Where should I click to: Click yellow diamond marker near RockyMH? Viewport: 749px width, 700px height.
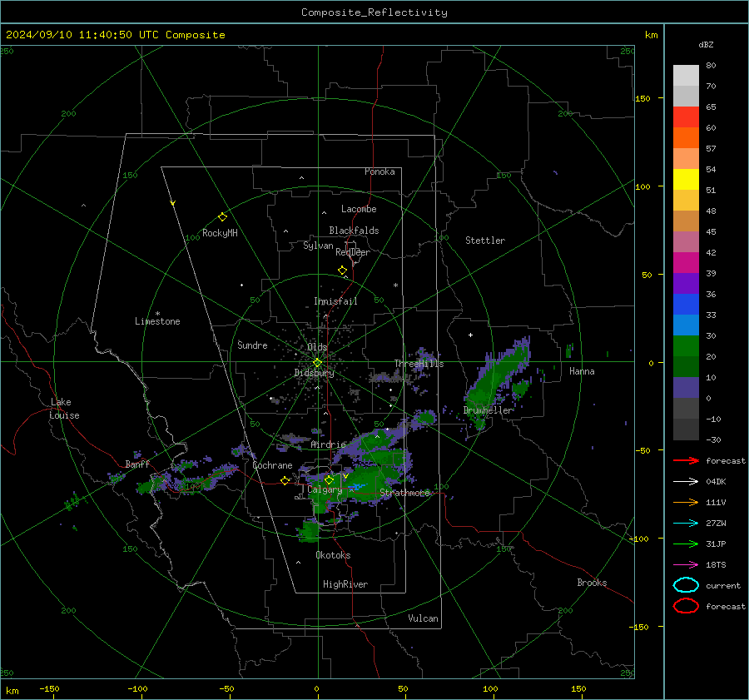tap(222, 217)
